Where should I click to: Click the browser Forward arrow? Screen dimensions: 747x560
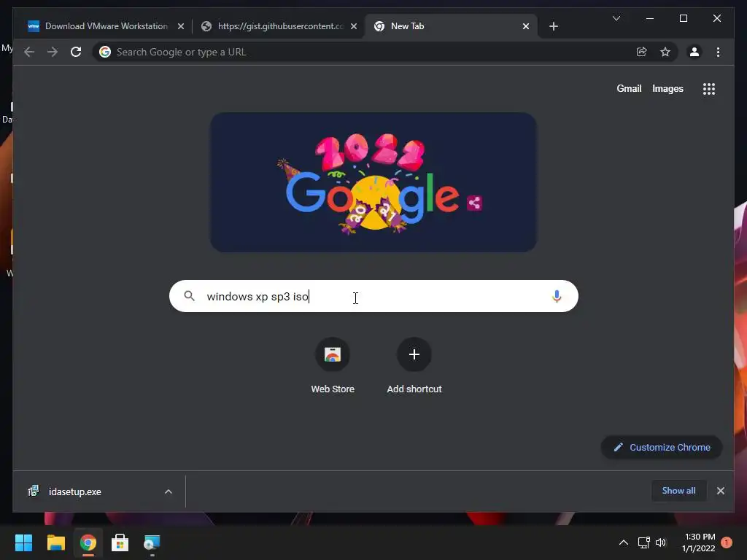coord(53,52)
